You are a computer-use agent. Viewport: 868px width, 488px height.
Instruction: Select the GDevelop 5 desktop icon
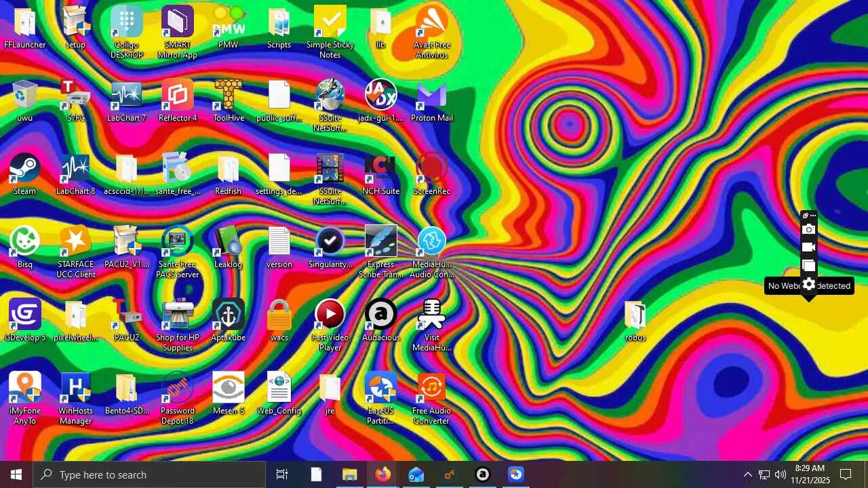25,321
